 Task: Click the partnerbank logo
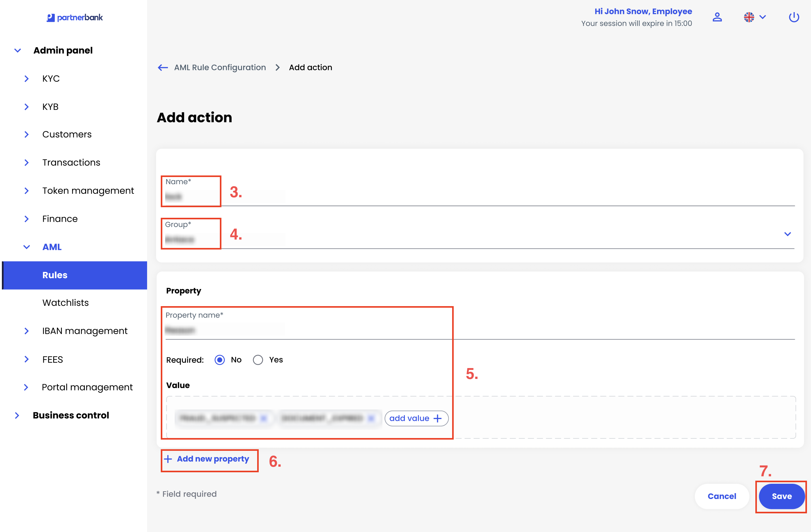click(75, 17)
